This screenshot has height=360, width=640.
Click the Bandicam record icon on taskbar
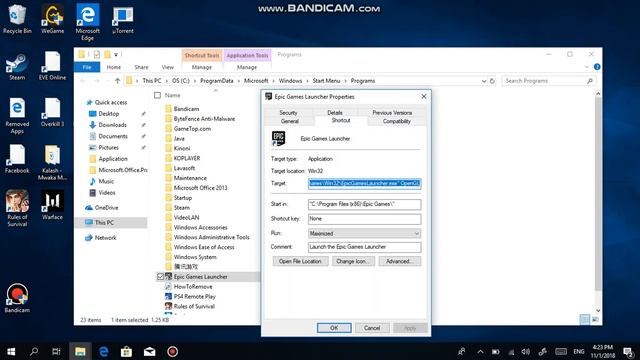172,351
